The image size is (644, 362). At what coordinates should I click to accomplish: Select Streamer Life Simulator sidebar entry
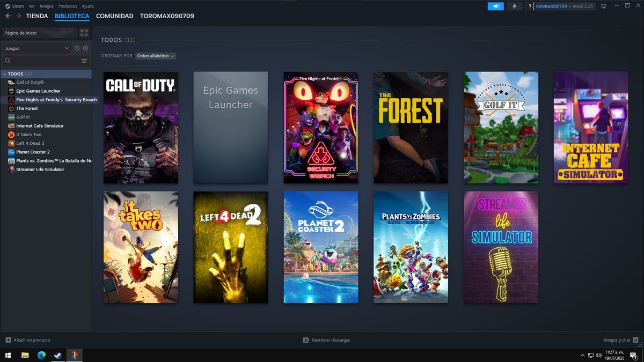tap(40, 169)
